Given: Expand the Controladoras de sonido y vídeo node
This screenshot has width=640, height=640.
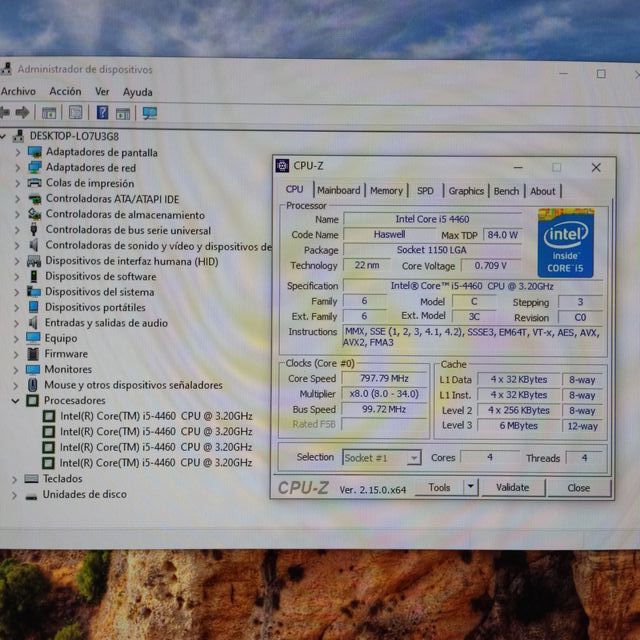Looking at the screenshot, I should 17,246.
